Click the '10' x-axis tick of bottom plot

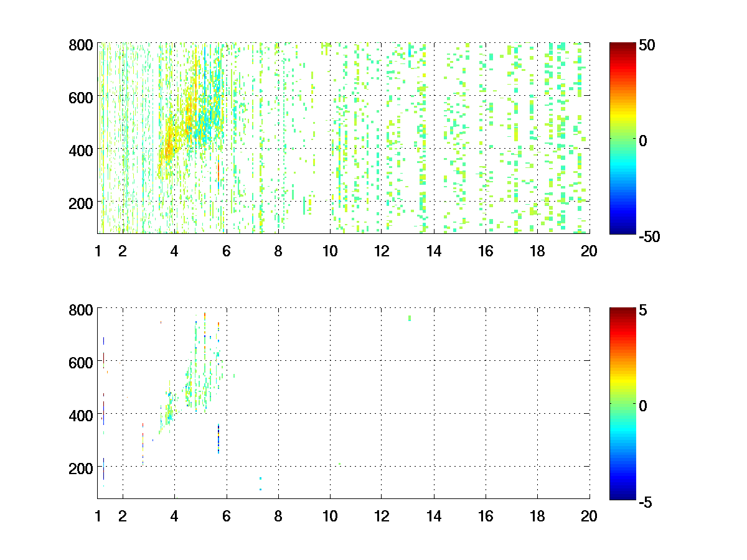[330, 516]
